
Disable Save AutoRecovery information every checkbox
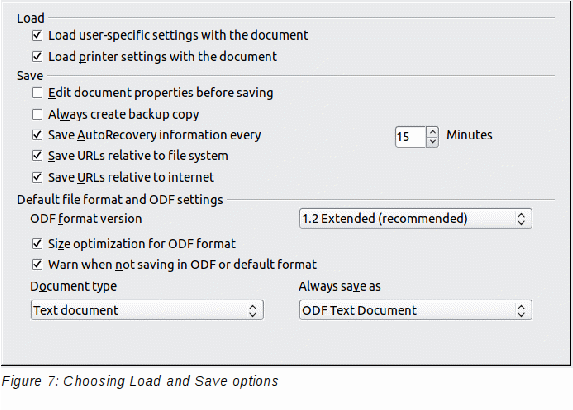(x=37, y=135)
